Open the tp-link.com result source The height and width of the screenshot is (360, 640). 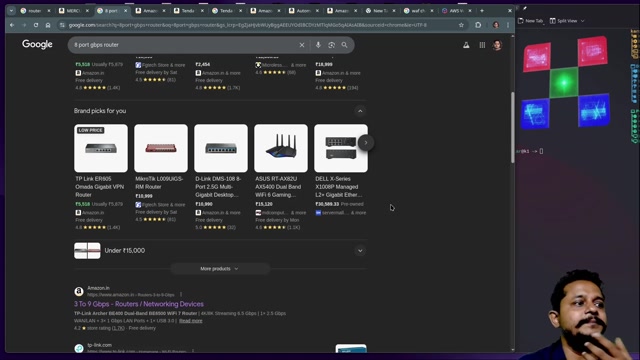pyautogui.click(x=99, y=345)
